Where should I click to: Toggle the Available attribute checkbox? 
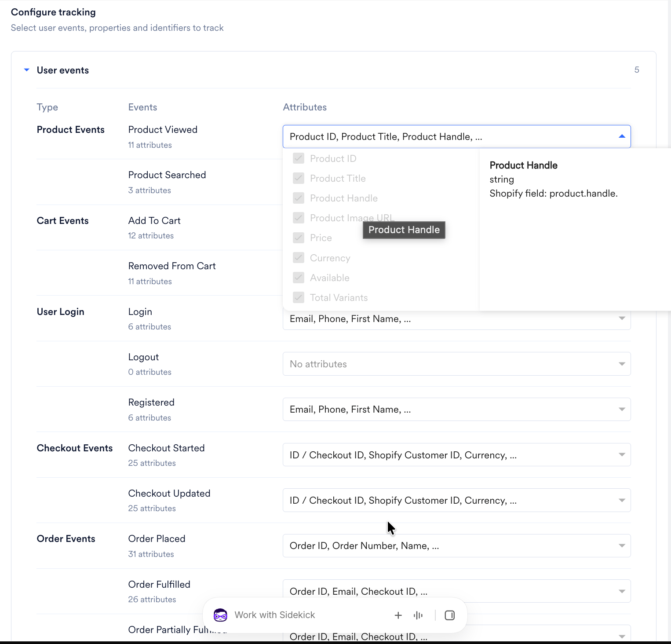coord(299,278)
